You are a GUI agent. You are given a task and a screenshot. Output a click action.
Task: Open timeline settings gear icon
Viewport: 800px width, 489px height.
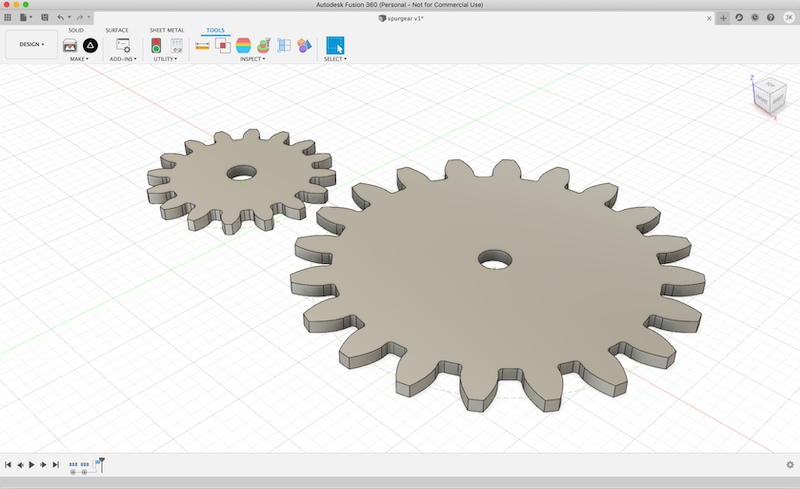[790, 464]
